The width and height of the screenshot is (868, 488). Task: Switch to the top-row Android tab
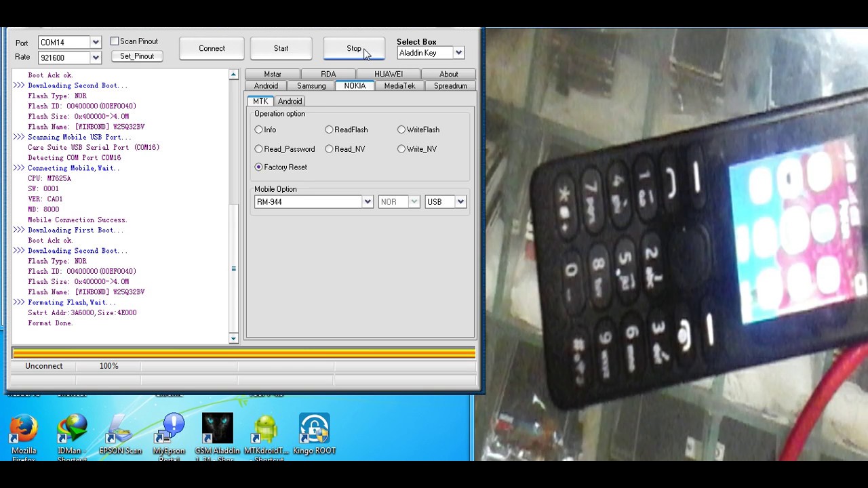tap(266, 86)
